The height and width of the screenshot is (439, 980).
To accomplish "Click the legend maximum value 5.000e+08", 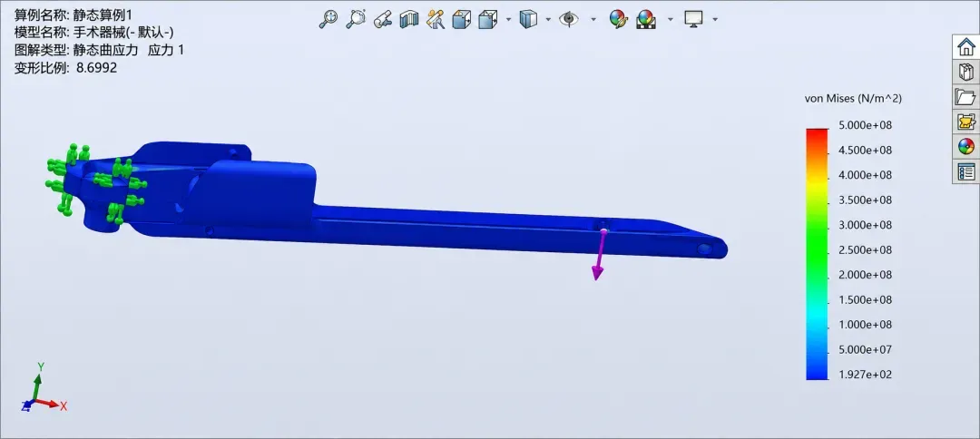I will point(865,125).
